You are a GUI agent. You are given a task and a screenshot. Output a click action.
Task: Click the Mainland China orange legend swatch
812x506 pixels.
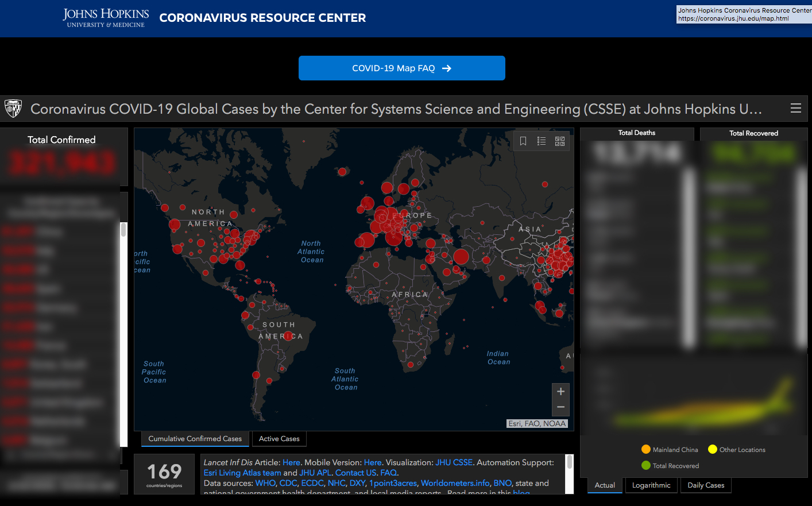(x=646, y=449)
